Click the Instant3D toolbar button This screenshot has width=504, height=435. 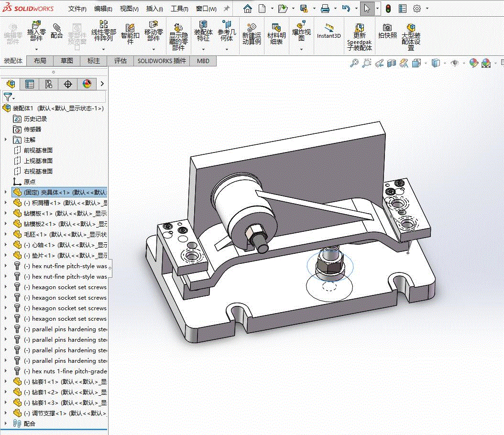coord(329,31)
